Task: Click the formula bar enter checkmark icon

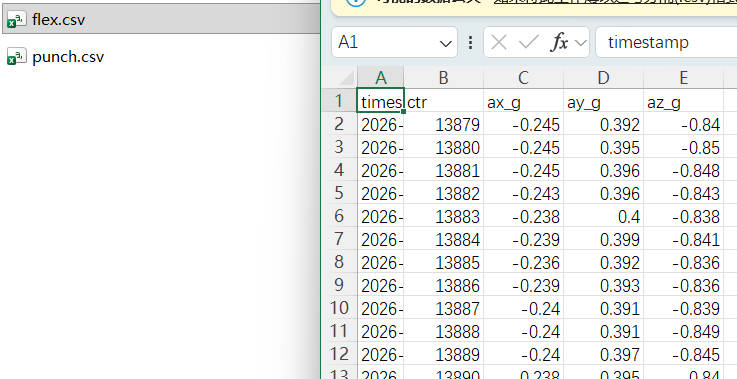Action: coord(528,43)
